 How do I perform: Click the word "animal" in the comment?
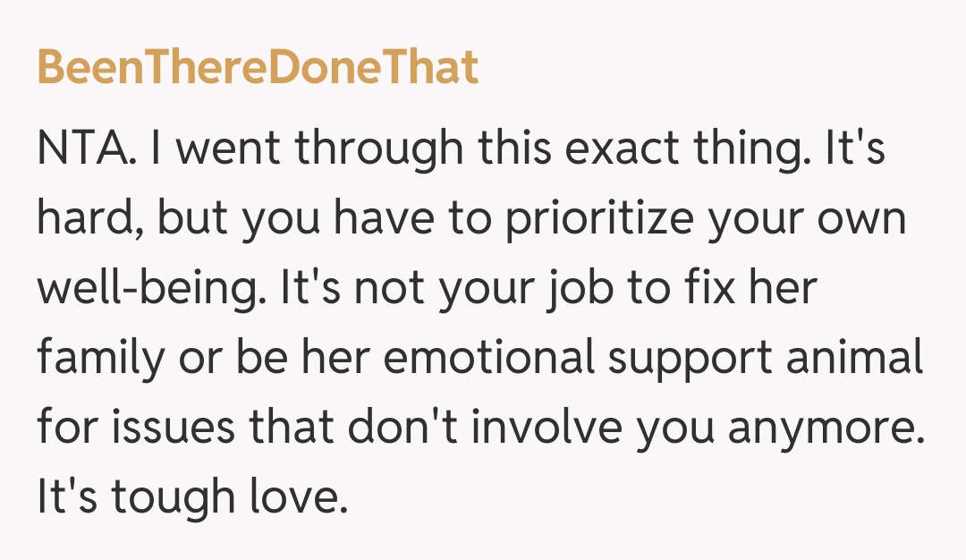tap(859, 360)
